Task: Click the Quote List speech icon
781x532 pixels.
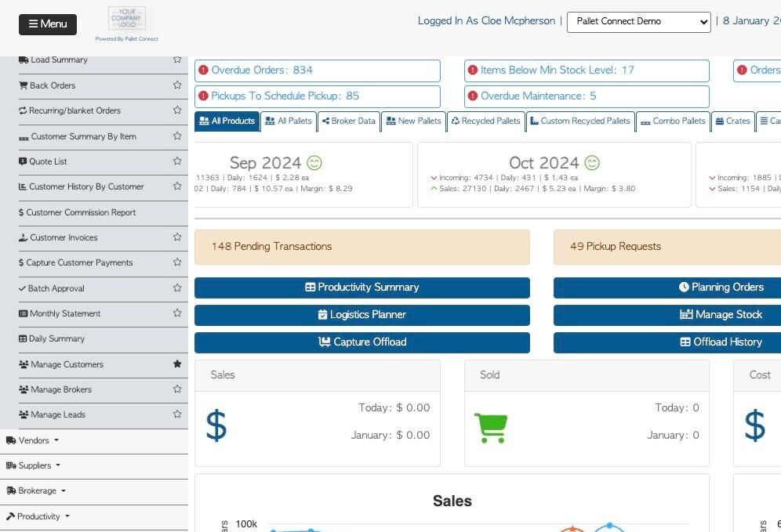Action: [x=23, y=161]
